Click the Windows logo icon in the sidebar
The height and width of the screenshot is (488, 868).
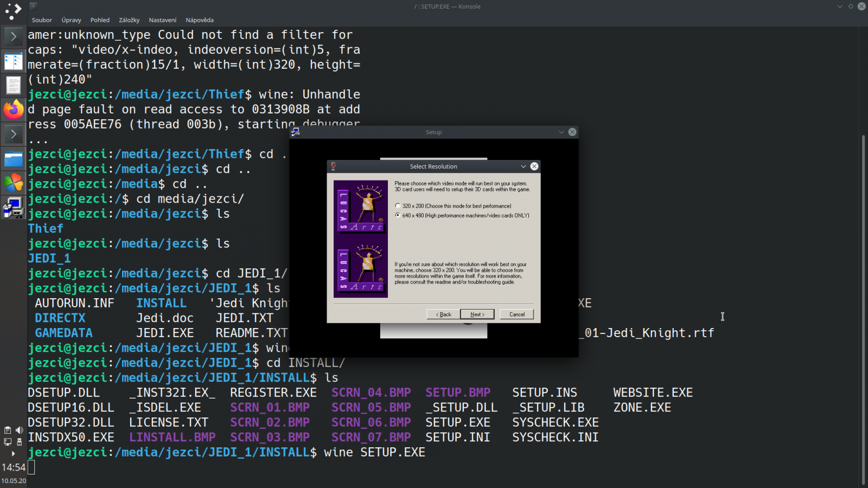pos(13,183)
